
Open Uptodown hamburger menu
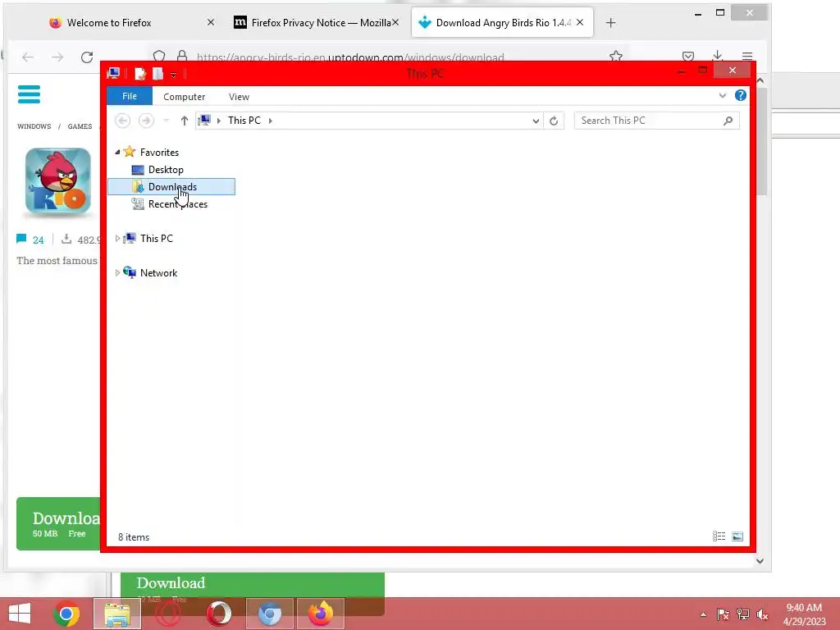(29, 94)
